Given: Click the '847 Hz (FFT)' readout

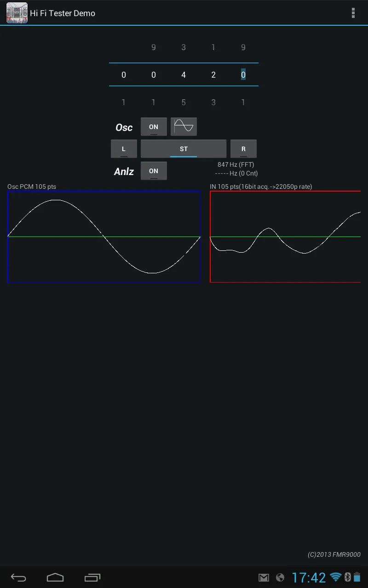Looking at the screenshot, I should (236, 164).
